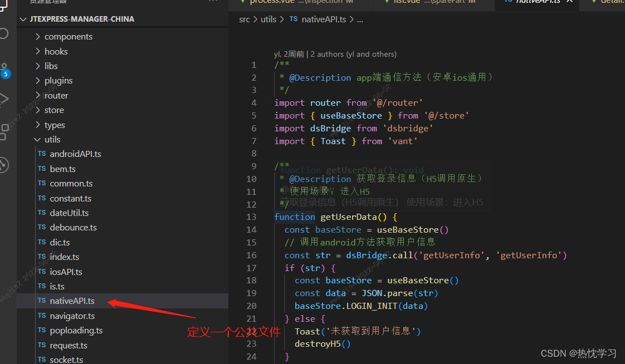
Task: Select nativeAPI.ts in the file tree
Action: click(72, 301)
